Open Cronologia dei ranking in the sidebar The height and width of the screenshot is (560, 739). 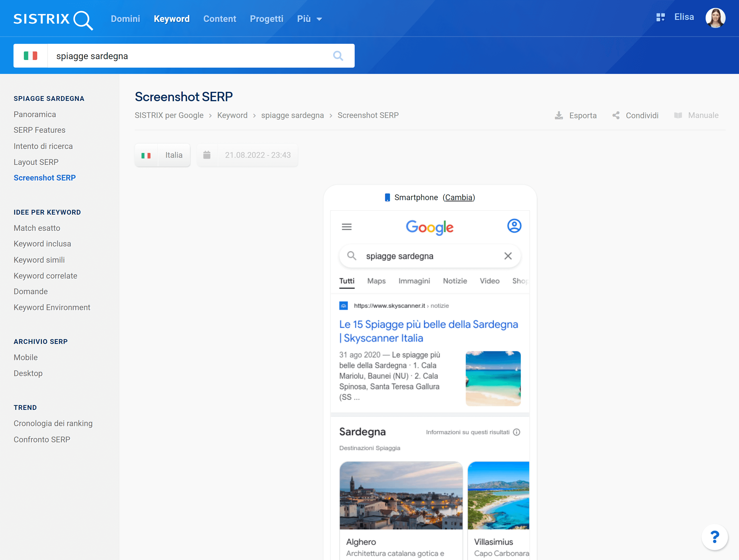(x=53, y=424)
